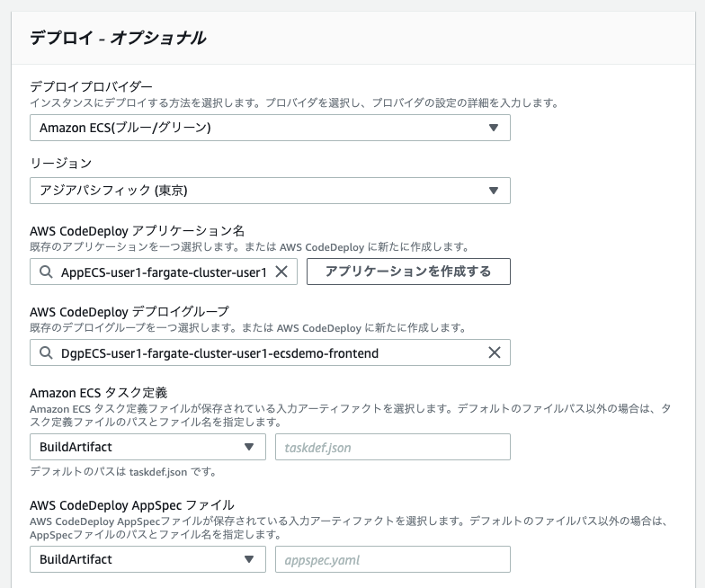Click the appspec.yaml file path field
The width and height of the screenshot is (705, 588).
click(392, 559)
